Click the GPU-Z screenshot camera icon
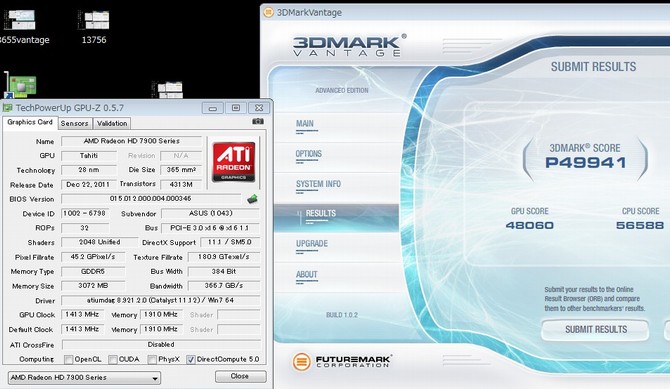This screenshot has height=389, width=670. point(258,122)
